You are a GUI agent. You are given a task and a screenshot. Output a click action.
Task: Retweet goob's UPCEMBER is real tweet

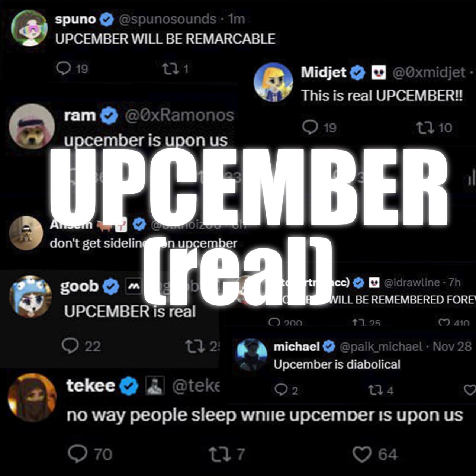pyautogui.click(x=195, y=346)
